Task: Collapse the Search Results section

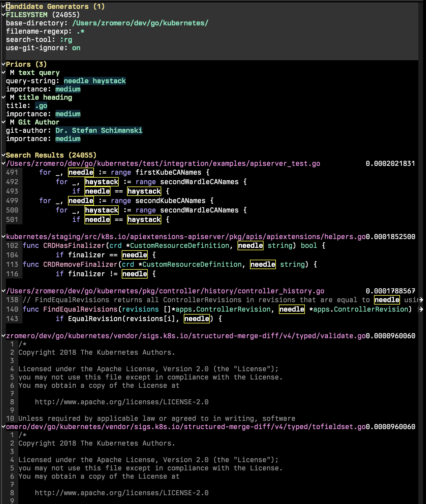Action: tap(3, 155)
